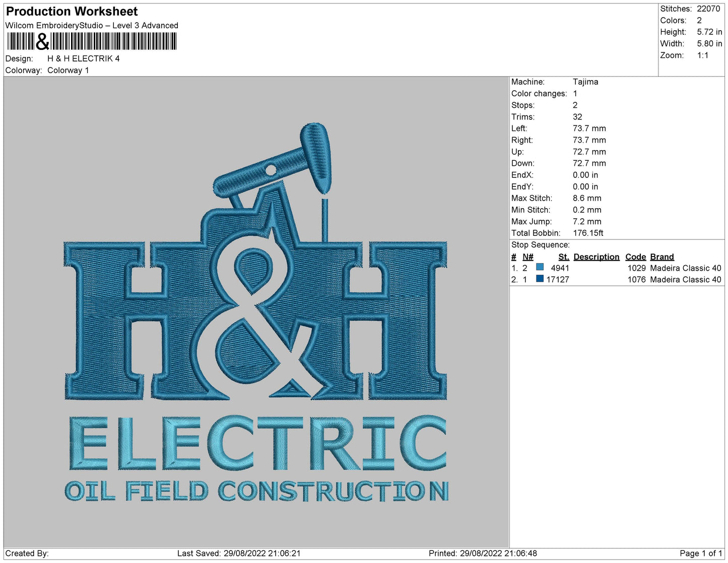The image size is (728, 563).
Task: Click the Machine value Tajima
Action: (x=585, y=82)
